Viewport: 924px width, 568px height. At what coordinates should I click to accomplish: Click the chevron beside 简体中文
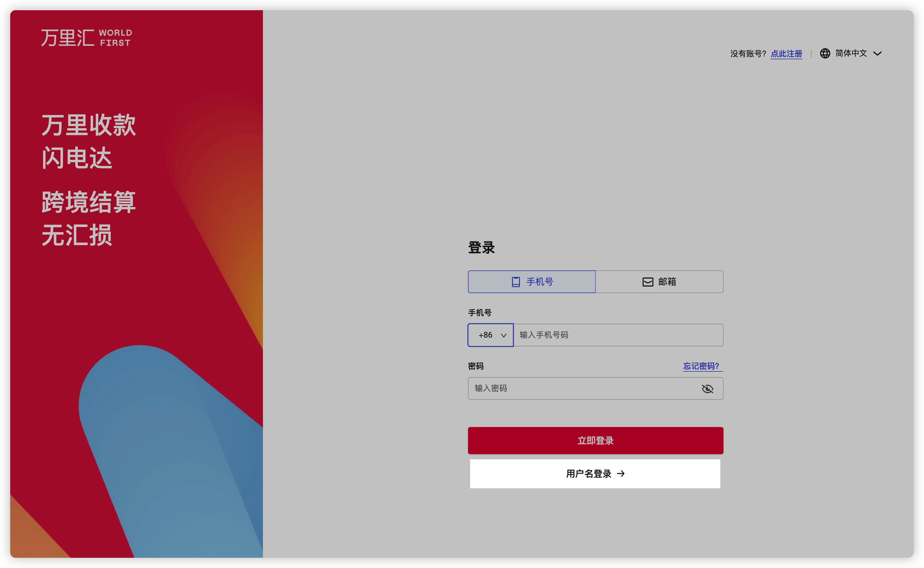(877, 54)
